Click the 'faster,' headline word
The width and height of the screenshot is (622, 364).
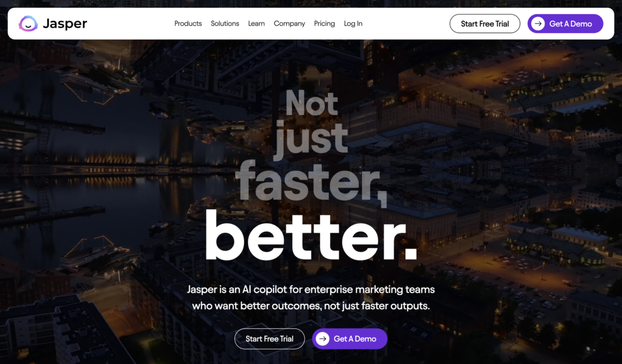pos(311,182)
